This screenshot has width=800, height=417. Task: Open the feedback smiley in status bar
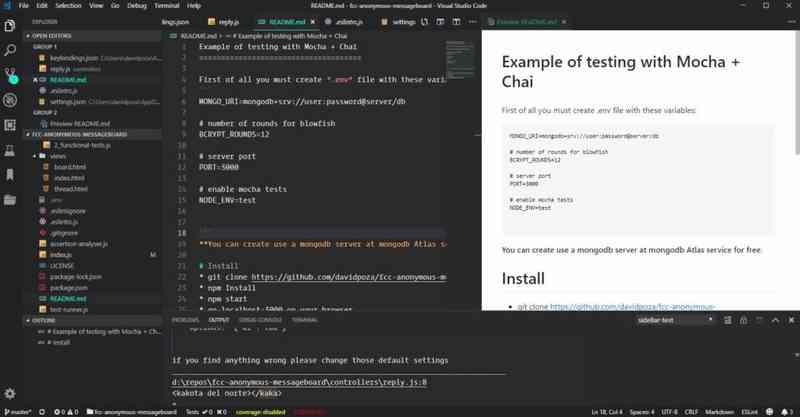[x=769, y=412]
